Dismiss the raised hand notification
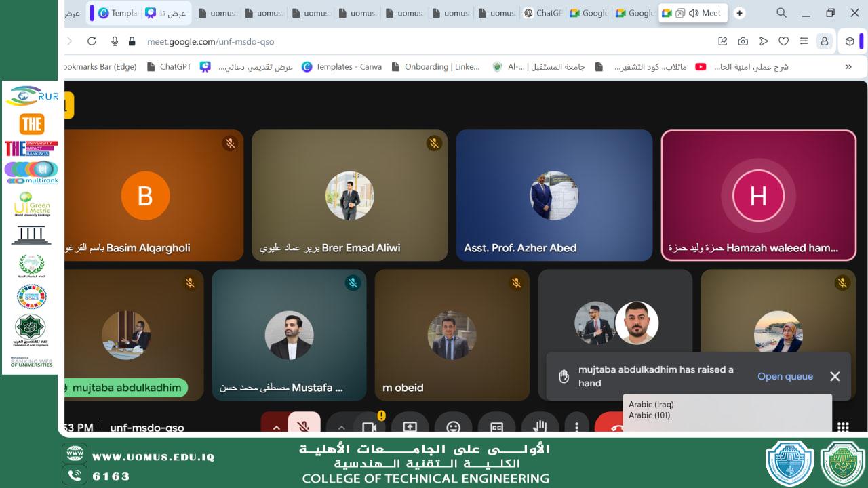The image size is (868, 488). coord(835,376)
